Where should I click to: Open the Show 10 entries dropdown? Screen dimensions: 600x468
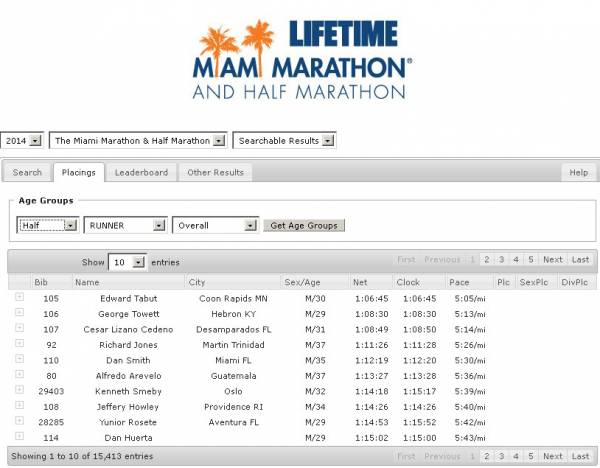click(x=128, y=262)
